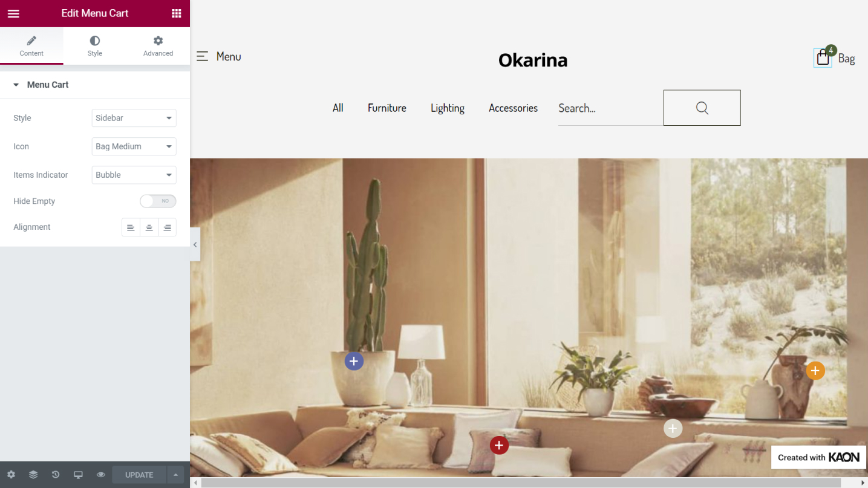
Task: Open the widgets grid panel
Action: [176, 13]
